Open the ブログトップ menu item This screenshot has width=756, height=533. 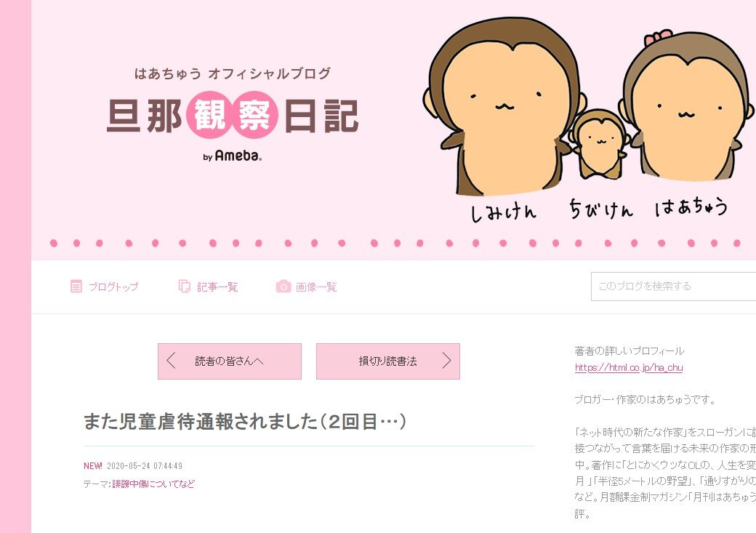point(104,286)
